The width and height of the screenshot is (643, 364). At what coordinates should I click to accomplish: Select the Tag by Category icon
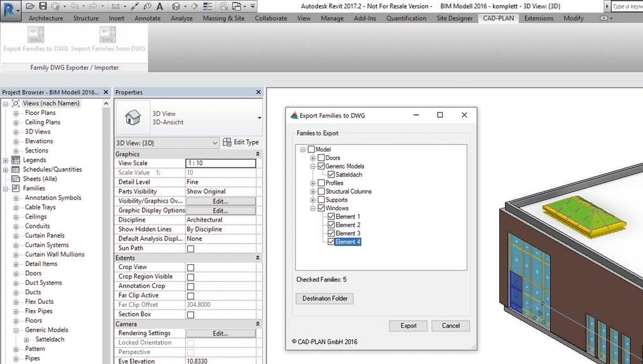[147, 6]
